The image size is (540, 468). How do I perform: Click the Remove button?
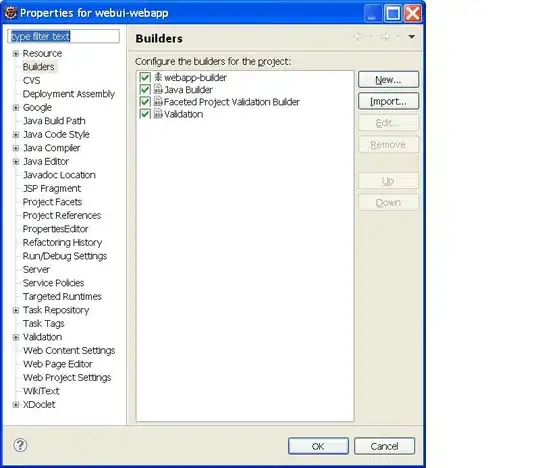click(x=388, y=145)
